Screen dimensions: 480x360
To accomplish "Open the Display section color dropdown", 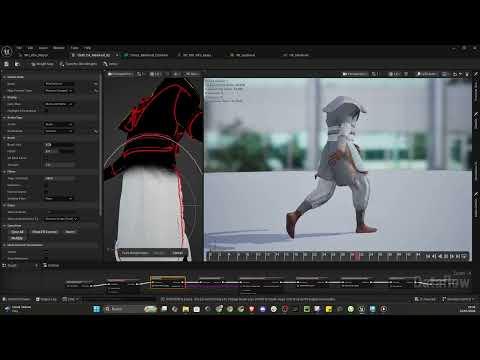I will click(x=59, y=104).
